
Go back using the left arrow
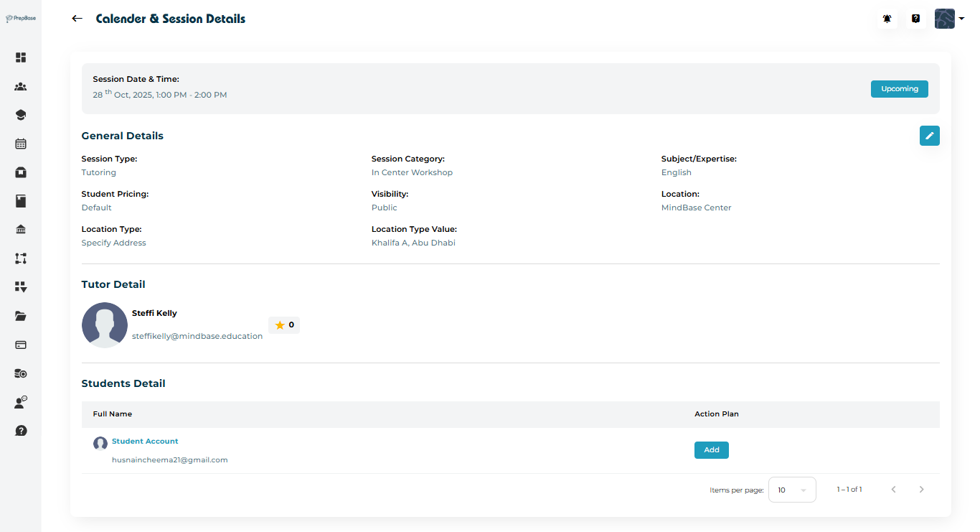(77, 19)
